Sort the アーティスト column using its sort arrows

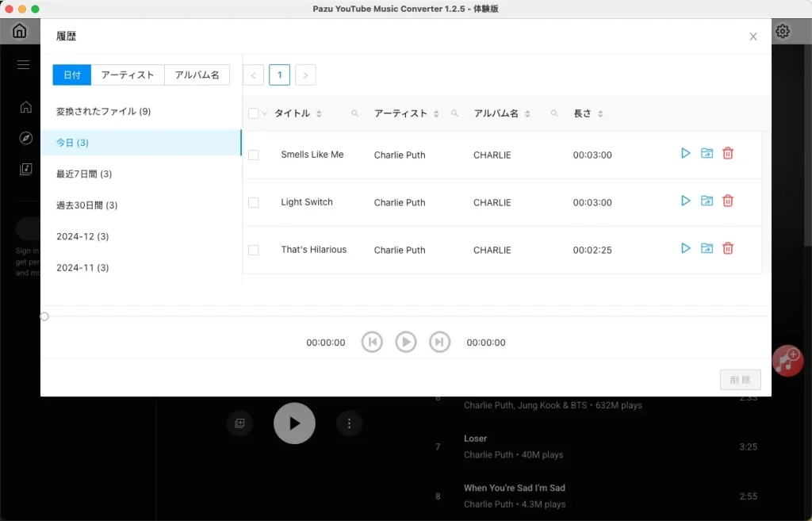point(435,113)
